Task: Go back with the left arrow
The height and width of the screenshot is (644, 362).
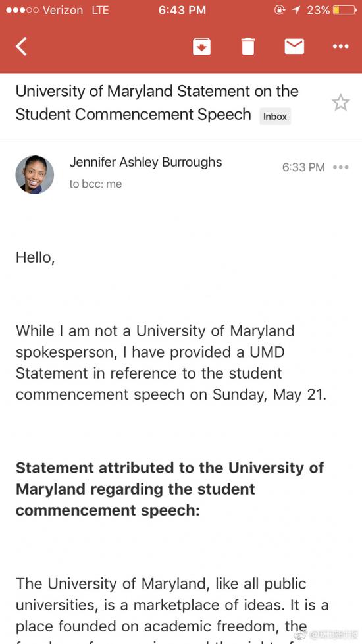Action: click(21, 46)
